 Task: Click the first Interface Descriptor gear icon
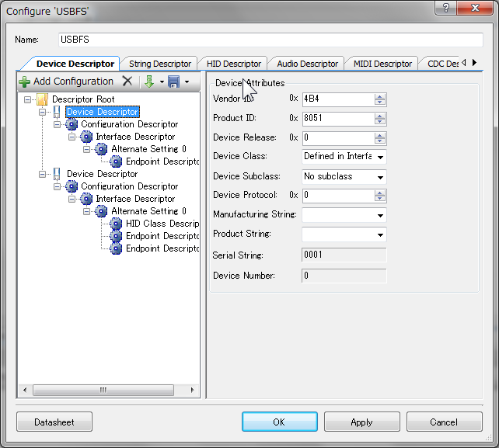pos(86,137)
